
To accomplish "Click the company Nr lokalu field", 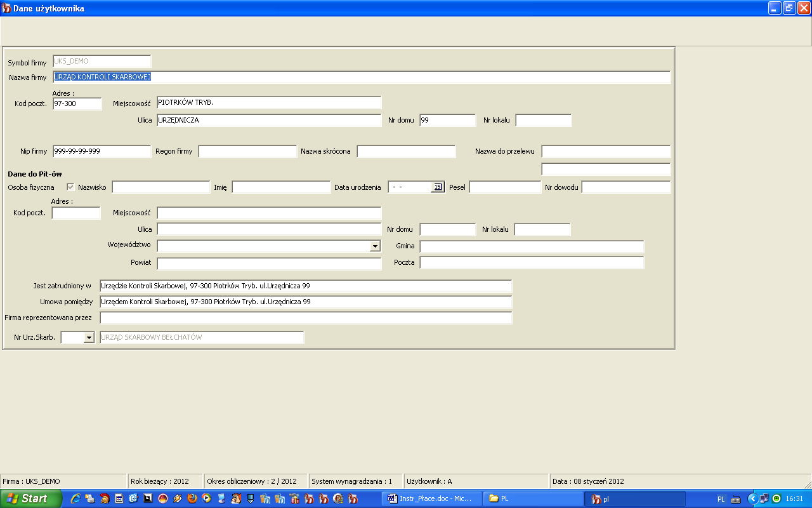I will coord(544,120).
